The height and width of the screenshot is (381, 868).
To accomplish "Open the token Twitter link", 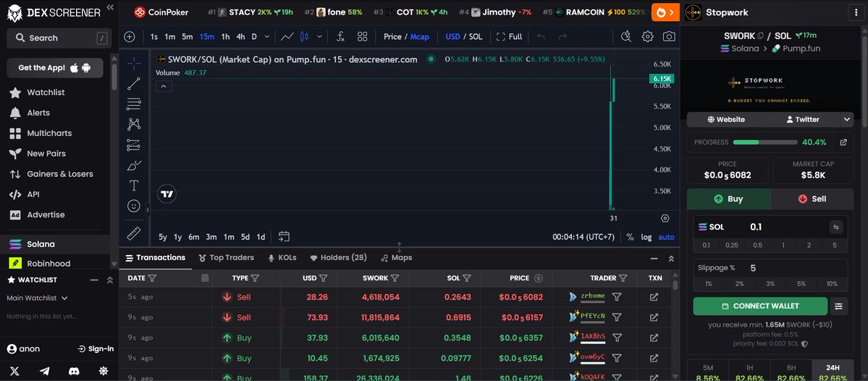I will pos(803,119).
